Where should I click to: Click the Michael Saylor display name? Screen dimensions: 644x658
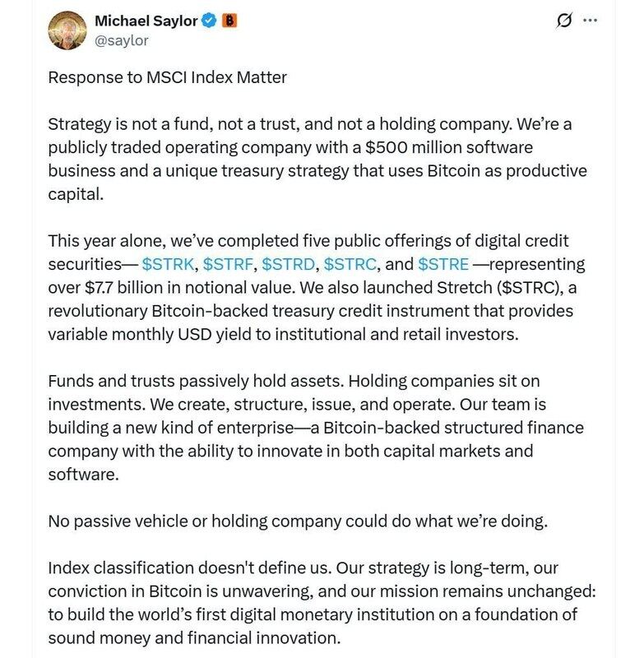(147, 21)
